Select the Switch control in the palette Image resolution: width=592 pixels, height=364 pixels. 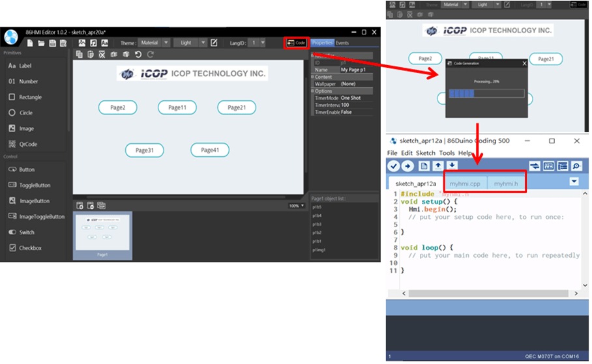[26, 232]
